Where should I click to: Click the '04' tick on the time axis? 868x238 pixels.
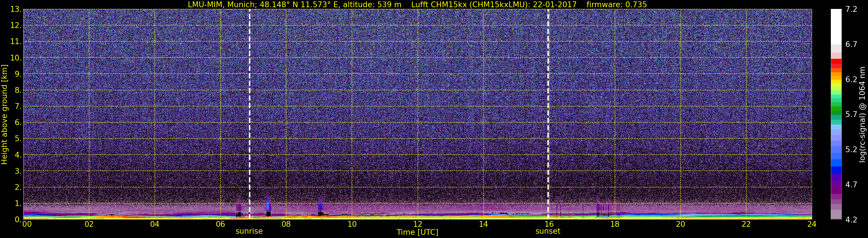pyautogui.click(x=155, y=224)
